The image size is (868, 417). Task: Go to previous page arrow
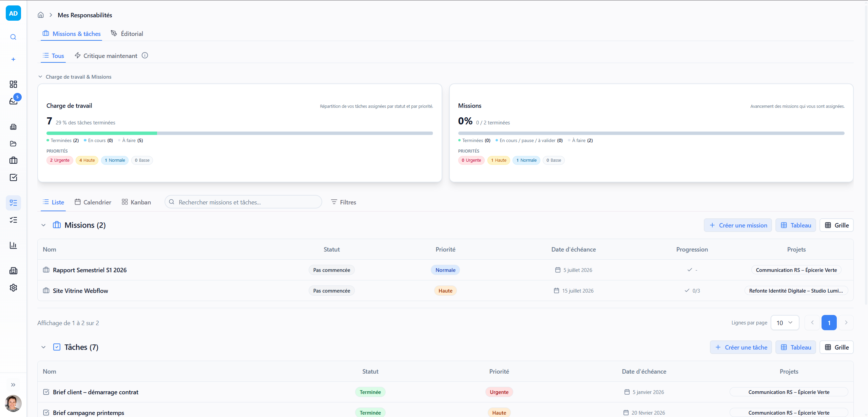click(812, 323)
